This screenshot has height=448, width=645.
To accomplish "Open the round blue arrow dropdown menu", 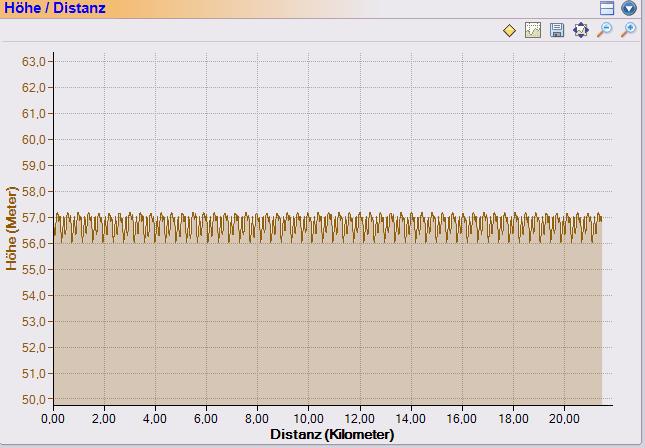I will click(629, 8).
